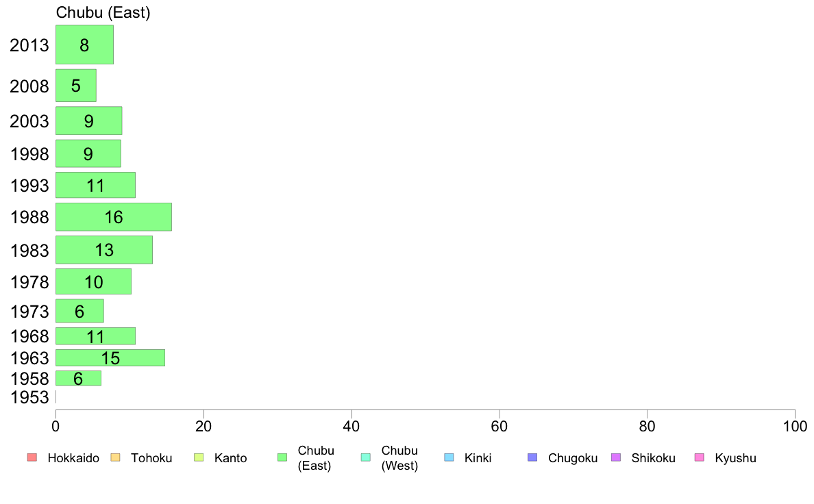Click the 100 tick on the x-axis
This screenshot has width=814, height=504.
(x=795, y=426)
